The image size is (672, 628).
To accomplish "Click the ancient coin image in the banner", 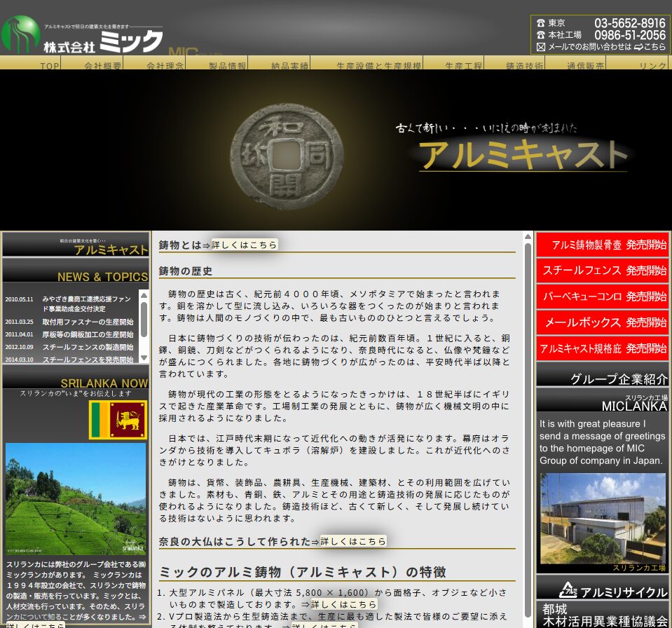I will [x=287, y=157].
